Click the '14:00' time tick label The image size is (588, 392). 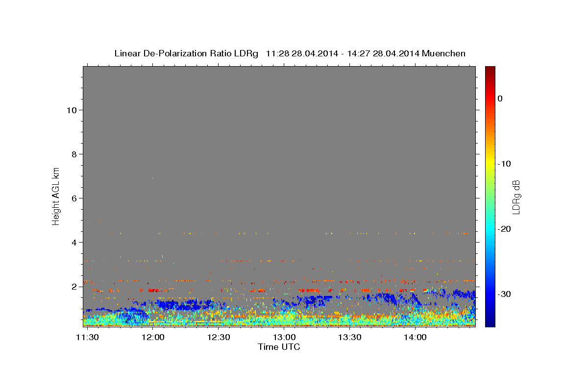pyautogui.click(x=415, y=338)
